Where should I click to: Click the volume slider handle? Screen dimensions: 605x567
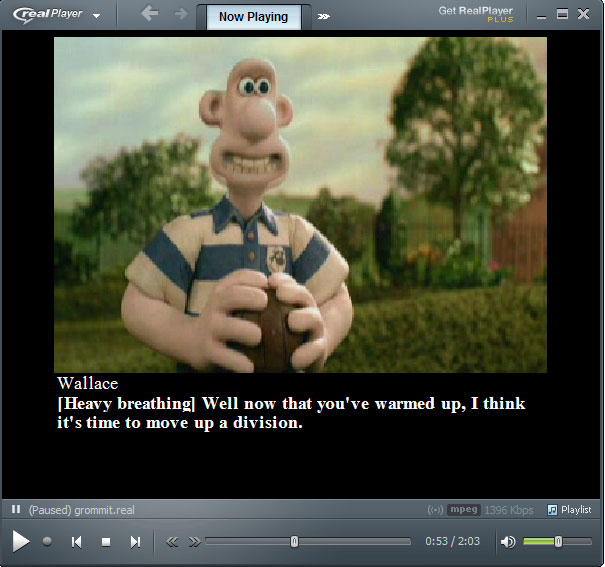[558, 541]
